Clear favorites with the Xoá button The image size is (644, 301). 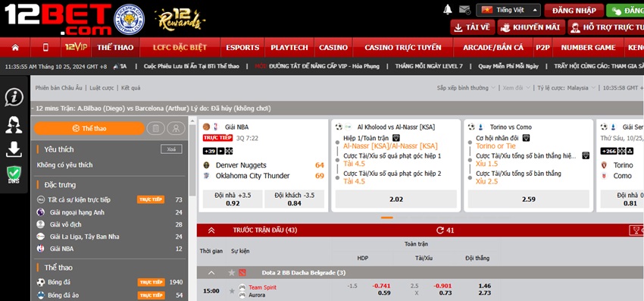tap(171, 149)
